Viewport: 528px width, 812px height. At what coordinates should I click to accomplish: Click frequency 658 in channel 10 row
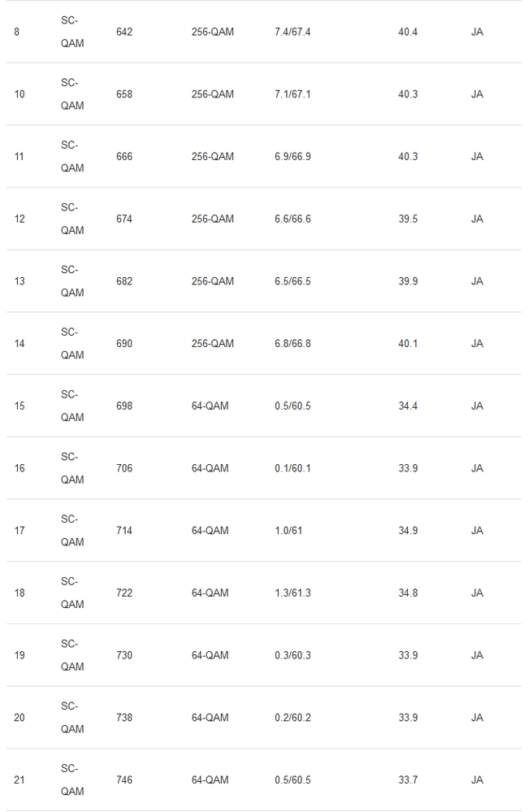coord(124,94)
